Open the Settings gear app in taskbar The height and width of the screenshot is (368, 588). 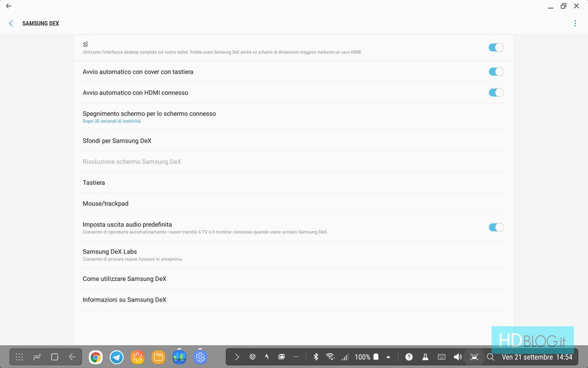point(201,357)
